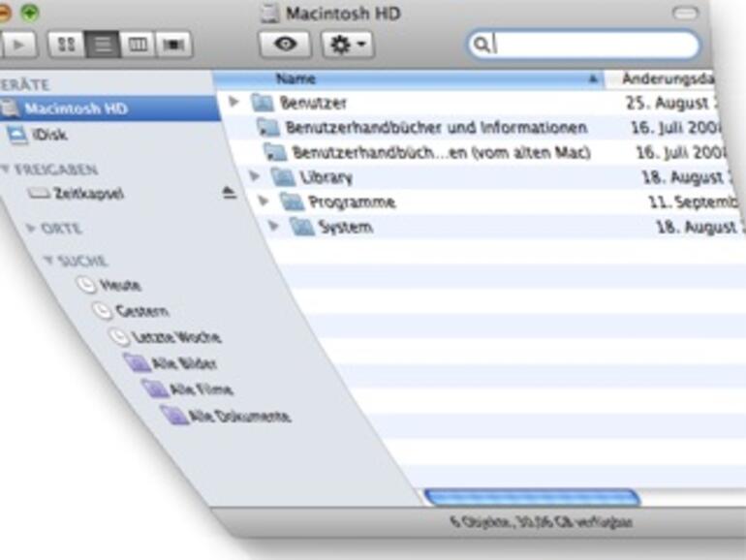This screenshot has height=560, width=746.
Task: Click the purple folder icon of Alle Bilder
Action: click(x=137, y=362)
